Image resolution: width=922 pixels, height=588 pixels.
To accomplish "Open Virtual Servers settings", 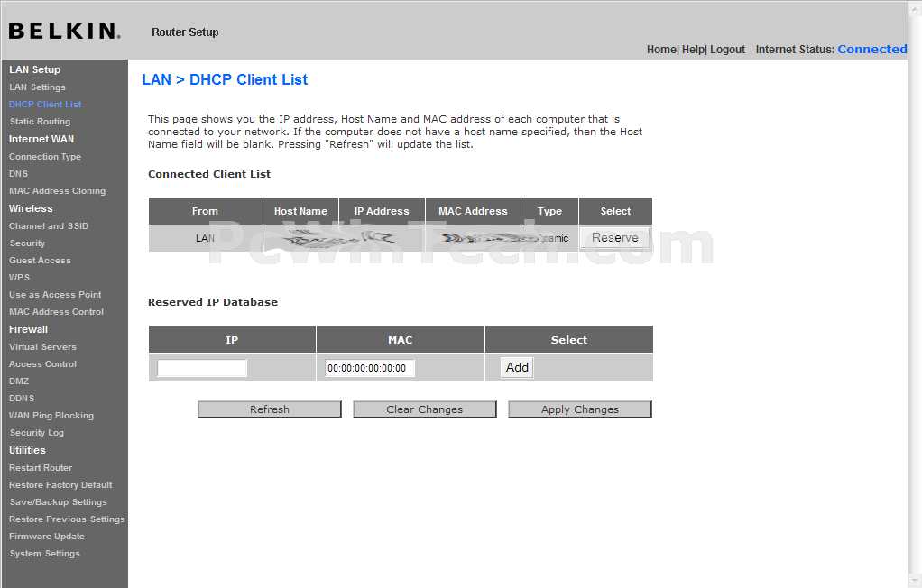I will [42, 347].
